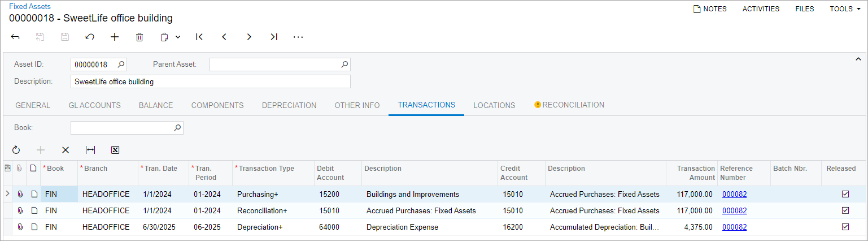This screenshot has height=241, width=868.
Task: Collapse the asset summary header panel
Action: [x=858, y=59]
